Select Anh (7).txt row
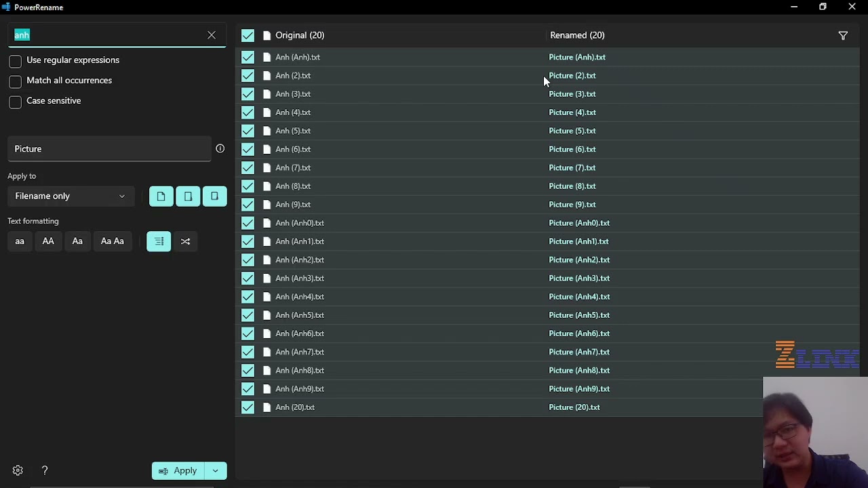Viewport: 868px width, 488px height. point(547,167)
